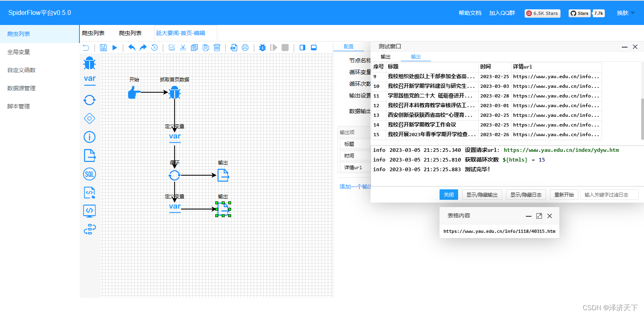The height and width of the screenshot is (315, 644).
Task: Open the Gitee 6.5K Stars badge
Action: 542,13
